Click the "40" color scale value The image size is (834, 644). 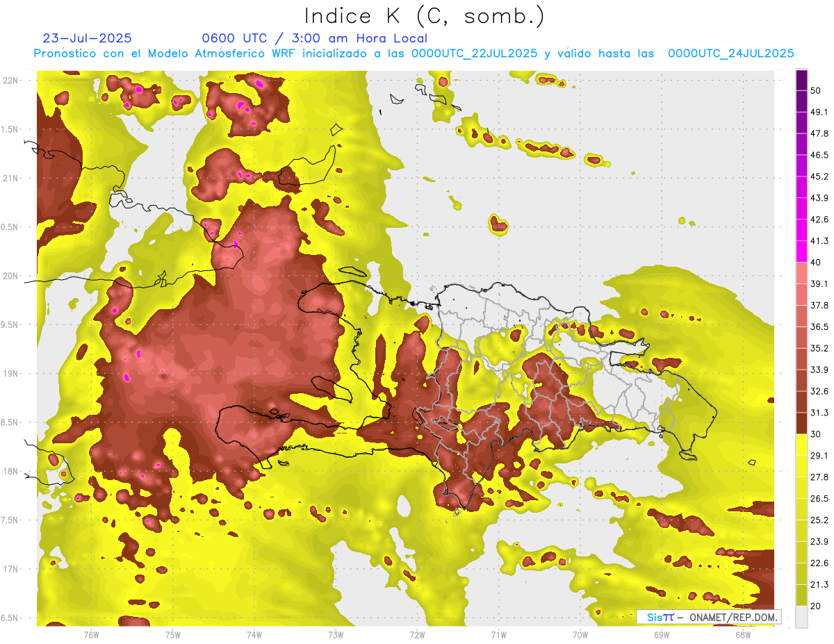coord(816,263)
